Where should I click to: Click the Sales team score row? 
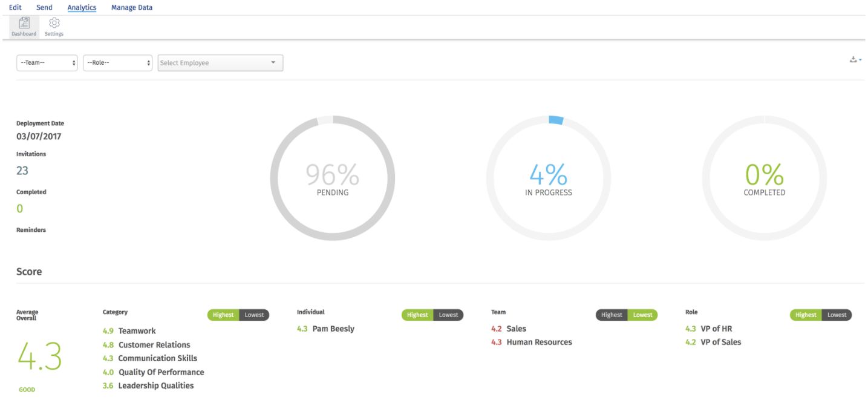pyautogui.click(x=509, y=329)
